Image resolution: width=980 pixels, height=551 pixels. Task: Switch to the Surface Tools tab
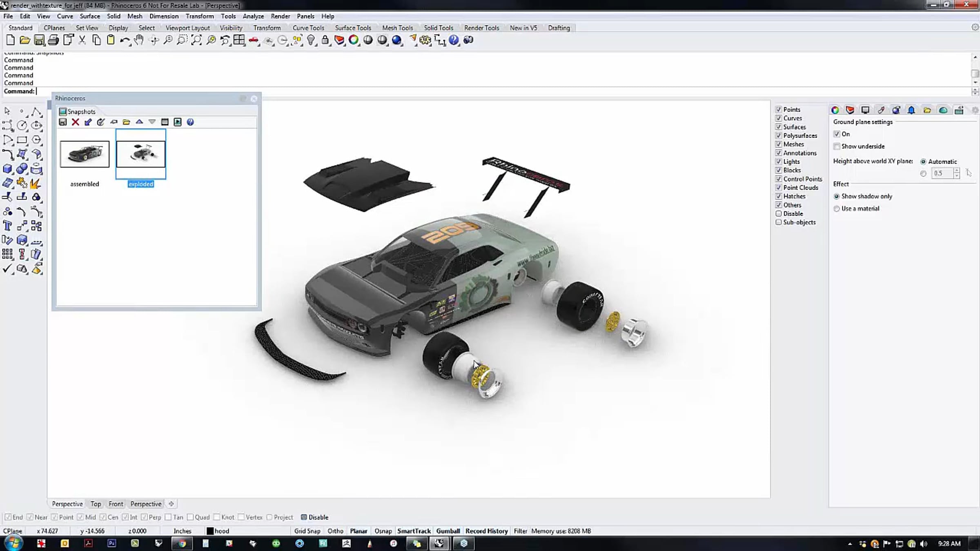tap(353, 28)
